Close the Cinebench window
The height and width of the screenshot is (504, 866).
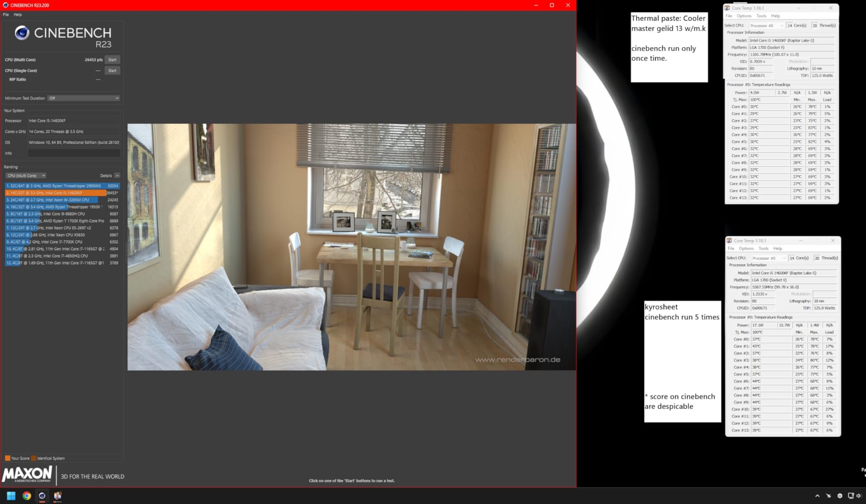pyautogui.click(x=568, y=5)
